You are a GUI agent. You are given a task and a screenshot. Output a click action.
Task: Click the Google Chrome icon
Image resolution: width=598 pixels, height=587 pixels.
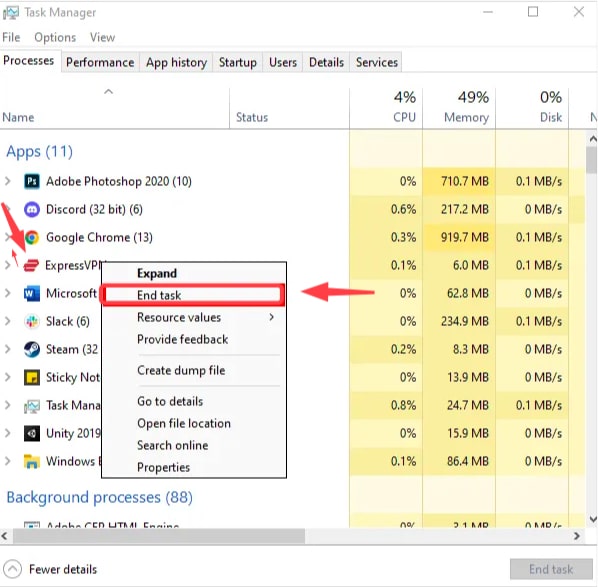click(x=32, y=237)
